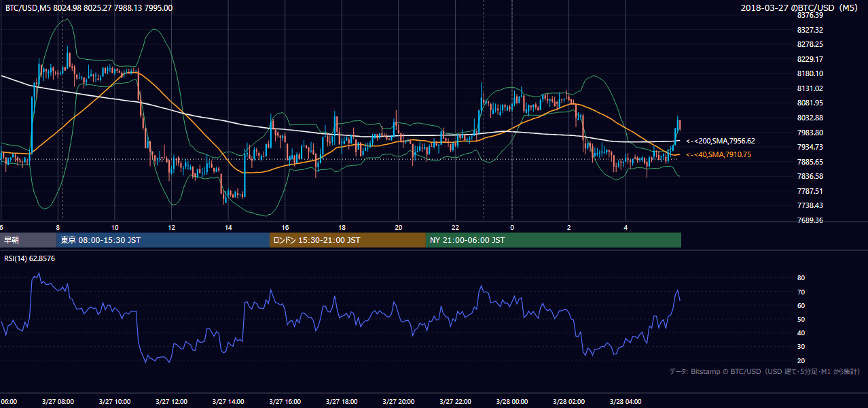Click the 3/27 20:00 time label
Viewport: 868px width, 408px height.
398,401
